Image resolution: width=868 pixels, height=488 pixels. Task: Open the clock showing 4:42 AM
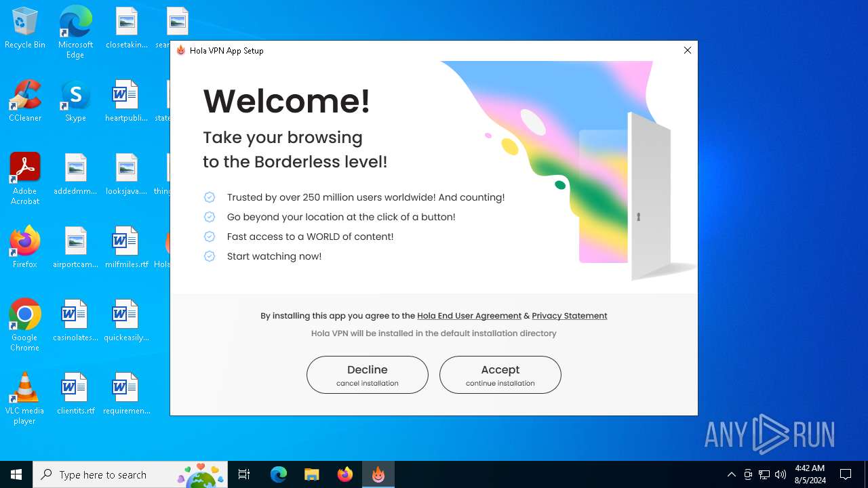click(x=810, y=474)
